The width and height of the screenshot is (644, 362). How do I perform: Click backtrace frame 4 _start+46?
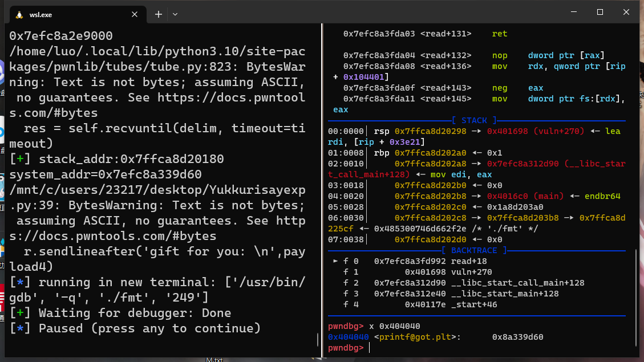tap(420, 304)
